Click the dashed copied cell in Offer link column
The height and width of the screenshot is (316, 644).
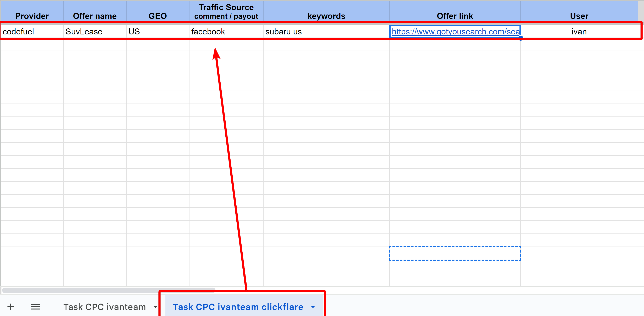(455, 253)
